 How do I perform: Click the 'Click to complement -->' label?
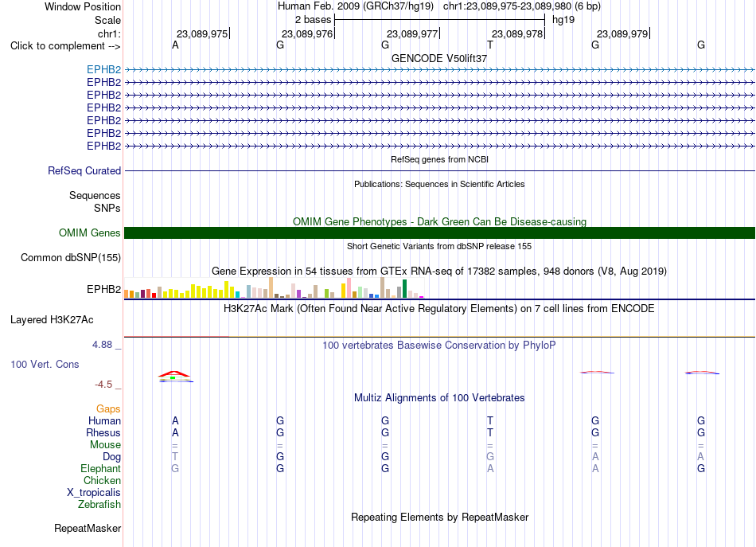click(65, 46)
